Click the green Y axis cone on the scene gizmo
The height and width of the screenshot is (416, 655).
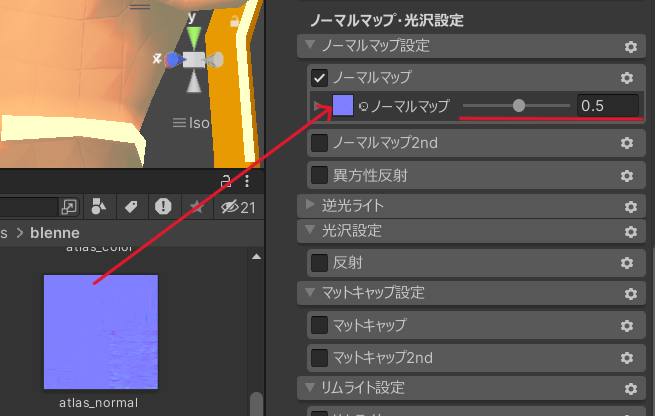coord(194,37)
